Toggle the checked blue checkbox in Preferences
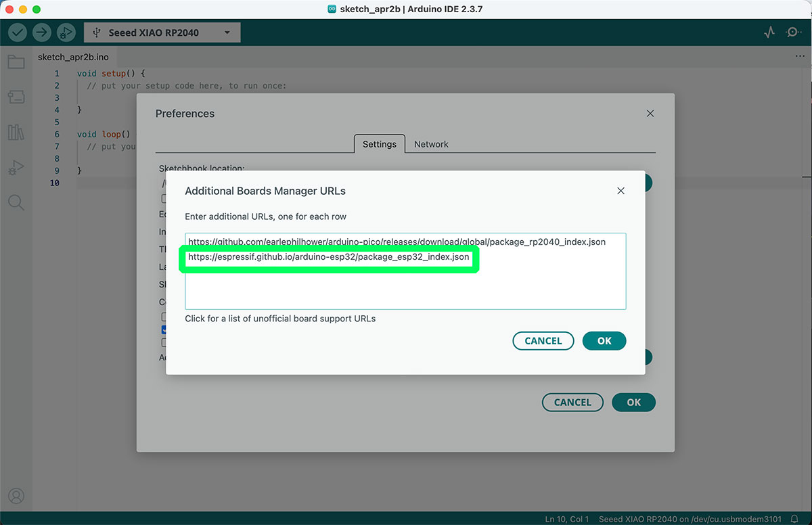Image resolution: width=812 pixels, height=525 pixels. tap(164, 330)
